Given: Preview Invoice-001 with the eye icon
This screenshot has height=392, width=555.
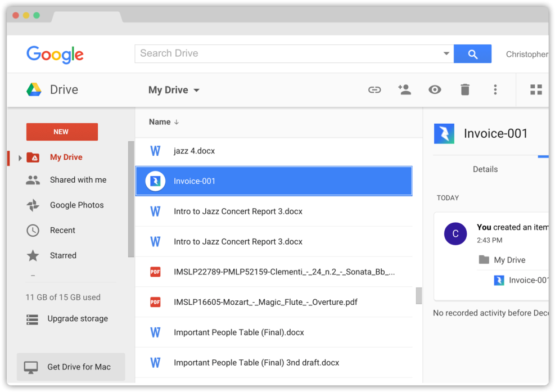Looking at the screenshot, I should tap(435, 89).
